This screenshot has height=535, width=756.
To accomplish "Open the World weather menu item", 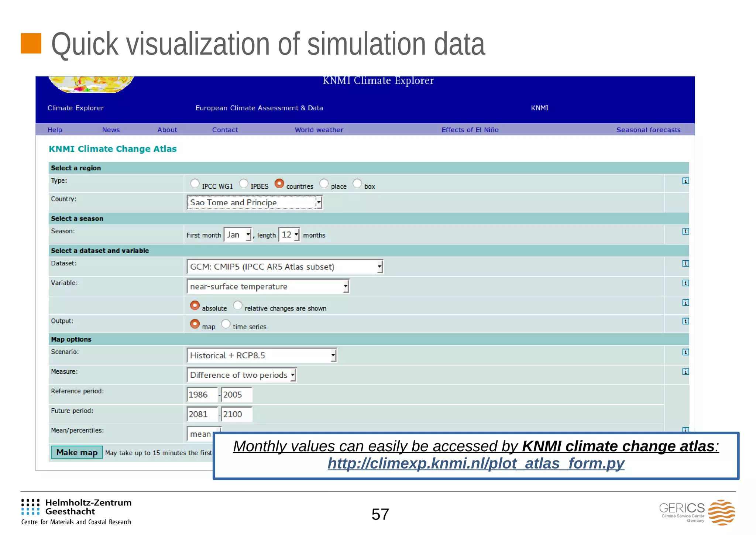I will click(319, 130).
